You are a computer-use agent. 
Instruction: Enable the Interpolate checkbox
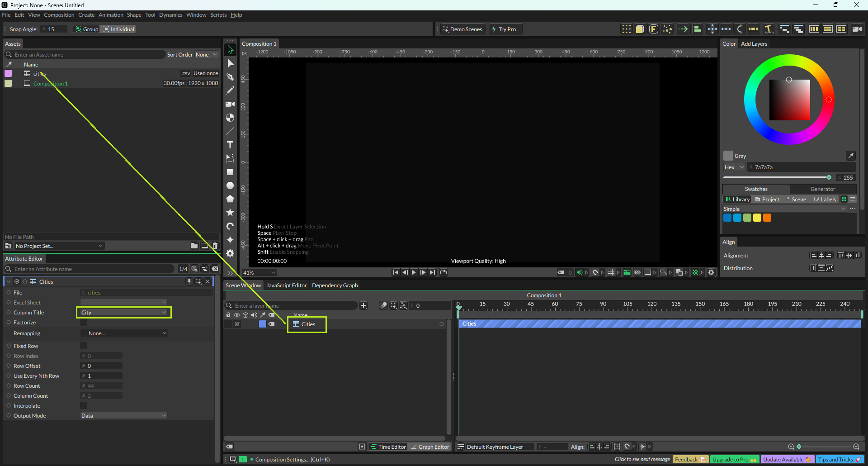[84, 406]
